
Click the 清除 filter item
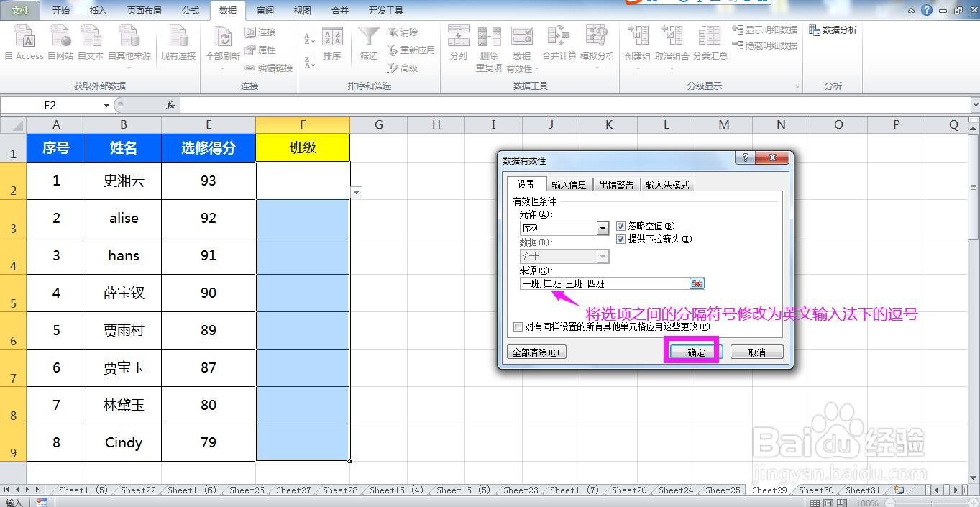coord(403,32)
